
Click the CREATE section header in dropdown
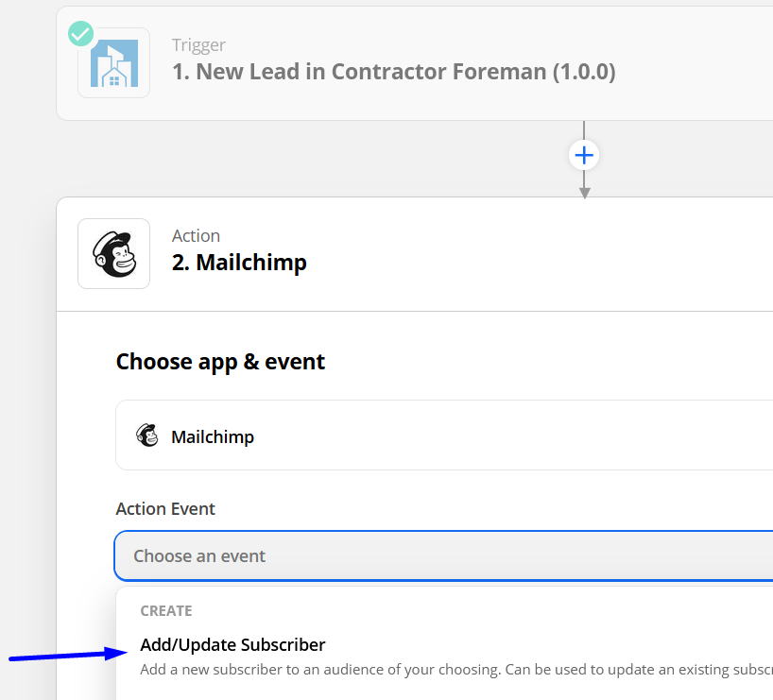tap(166, 611)
